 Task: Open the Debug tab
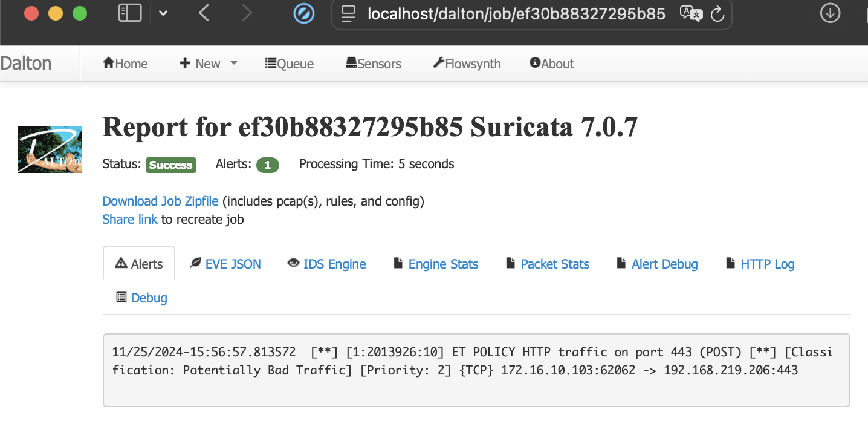click(x=141, y=298)
